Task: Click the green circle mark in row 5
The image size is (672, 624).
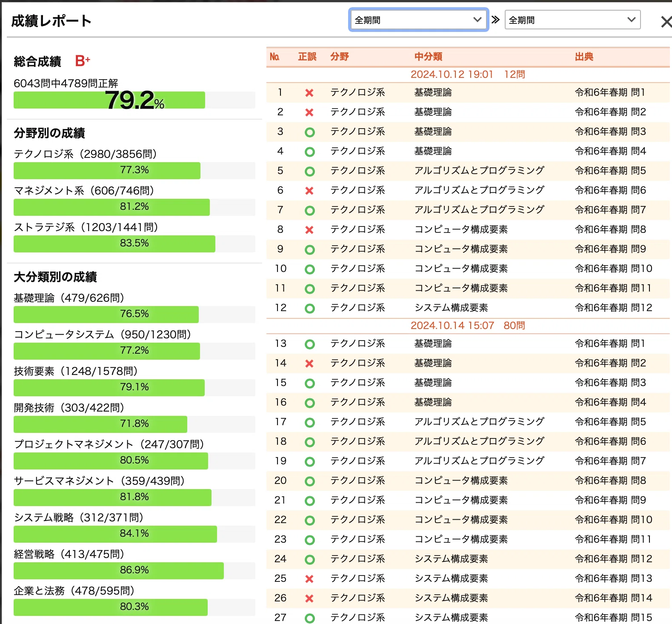Action: (x=310, y=171)
